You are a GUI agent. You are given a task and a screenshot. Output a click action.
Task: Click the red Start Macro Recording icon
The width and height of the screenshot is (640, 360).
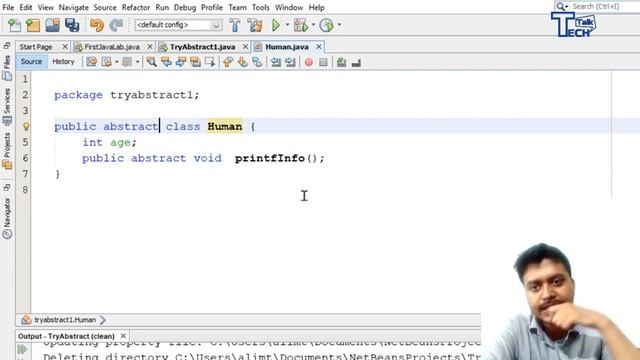(x=309, y=62)
